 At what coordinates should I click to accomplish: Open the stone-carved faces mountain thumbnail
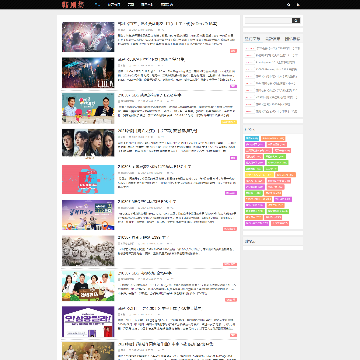88,251
